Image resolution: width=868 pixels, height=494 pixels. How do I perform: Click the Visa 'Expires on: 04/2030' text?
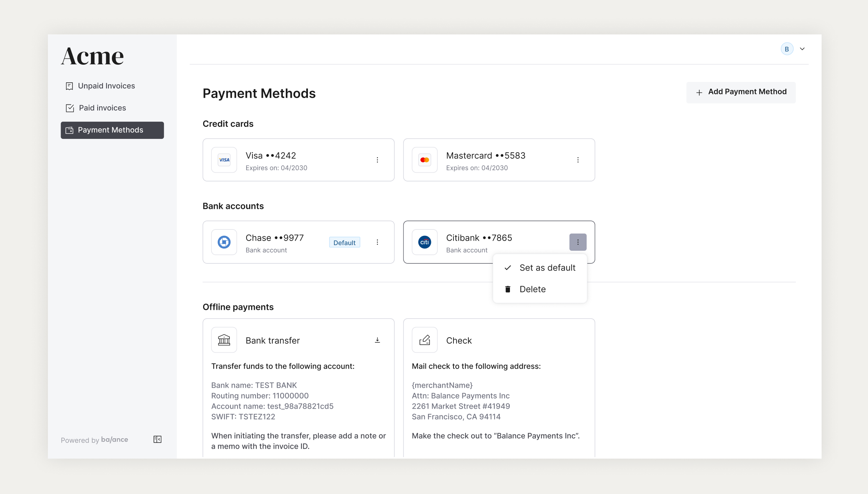point(276,168)
